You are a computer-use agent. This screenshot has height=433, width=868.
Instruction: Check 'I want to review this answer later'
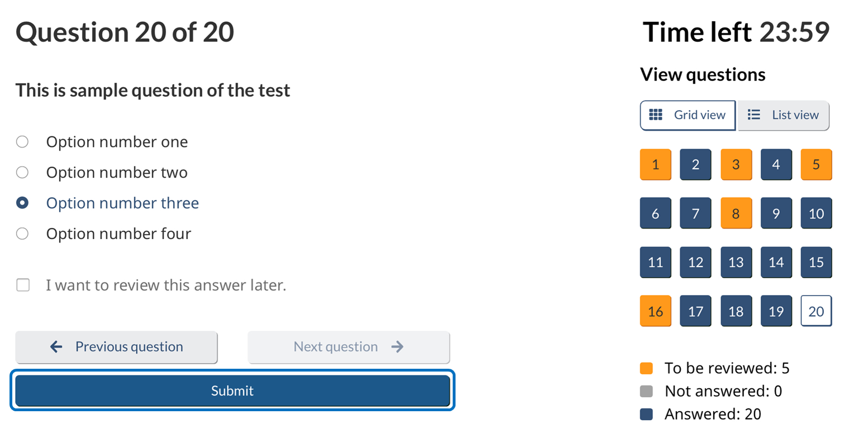[x=23, y=286]
